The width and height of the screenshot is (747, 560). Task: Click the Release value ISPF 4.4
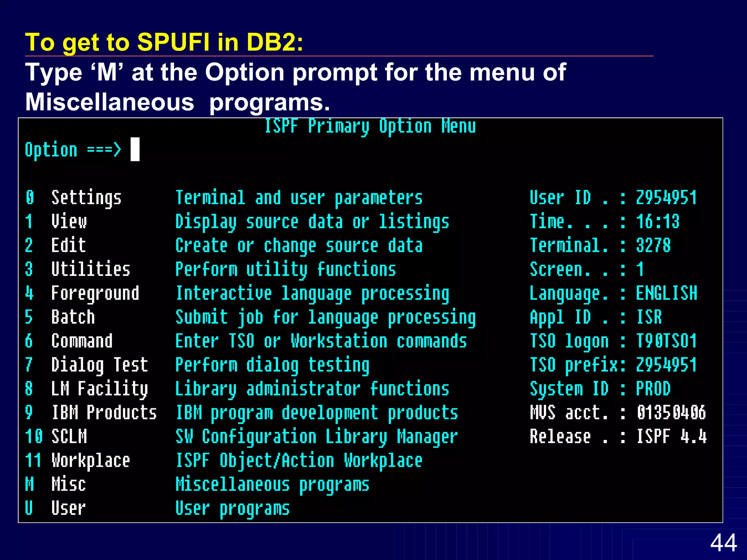(671, 437)
